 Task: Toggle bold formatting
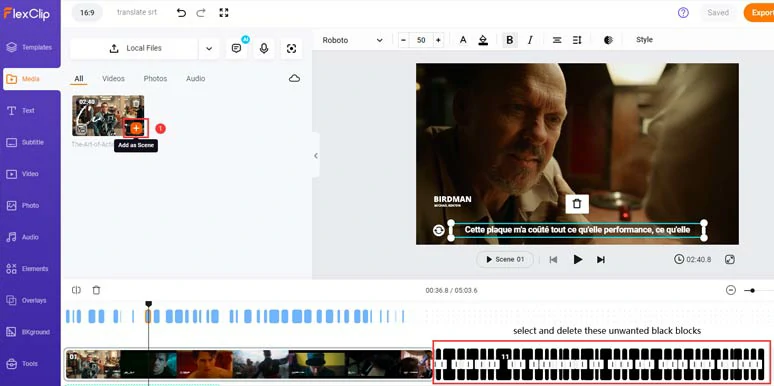coord(510,40)
